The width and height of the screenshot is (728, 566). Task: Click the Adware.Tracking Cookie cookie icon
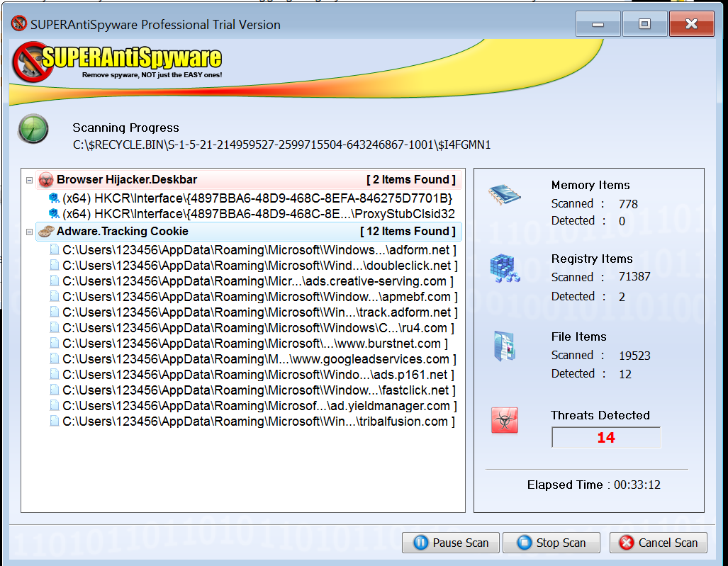(46, 231)
